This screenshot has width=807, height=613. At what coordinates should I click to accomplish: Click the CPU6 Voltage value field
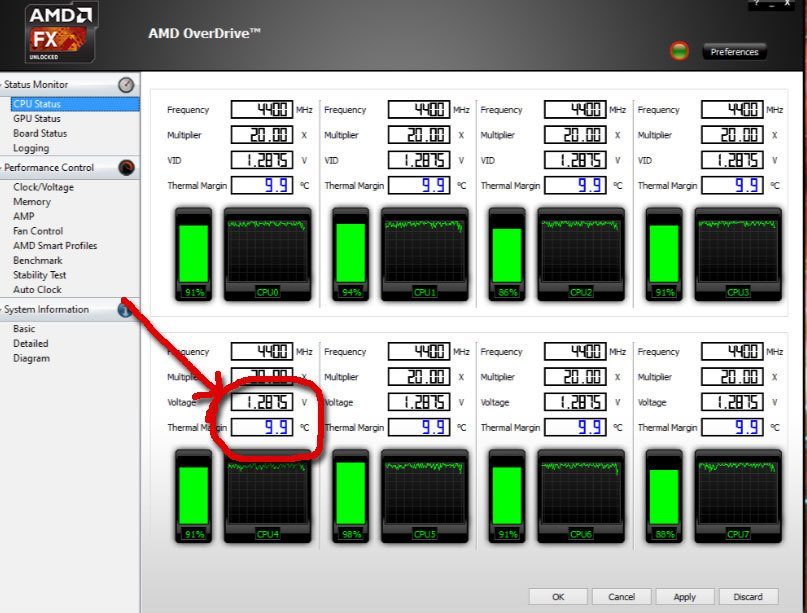(575, 402)
